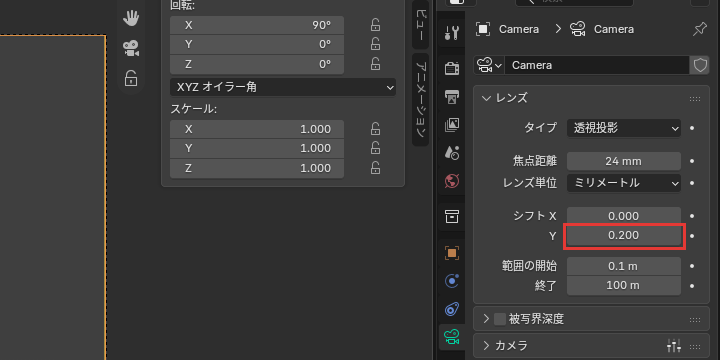Screen dimensions: 720x360
Task: Open the Camera data properties tab (green)
Action: pos(452,337)
